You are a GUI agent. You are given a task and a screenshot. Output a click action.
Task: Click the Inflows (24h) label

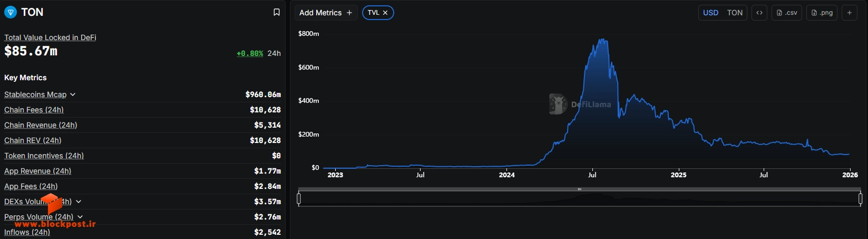27,232
